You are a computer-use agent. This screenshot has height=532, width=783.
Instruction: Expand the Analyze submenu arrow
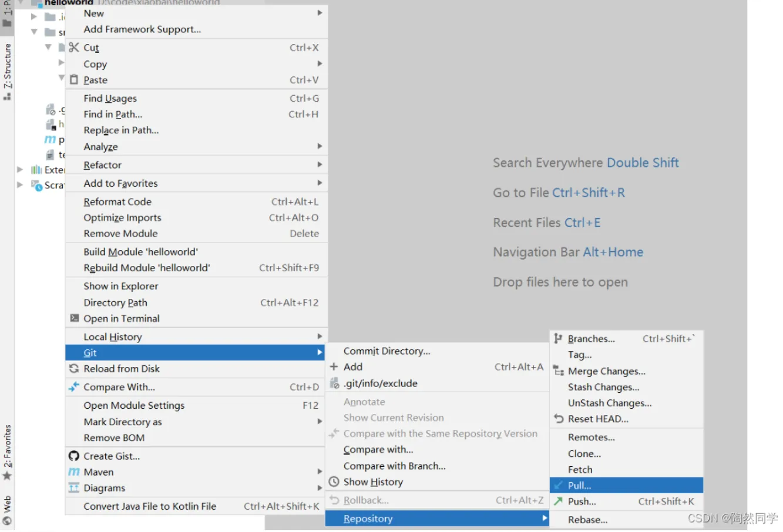pos(320,146)
